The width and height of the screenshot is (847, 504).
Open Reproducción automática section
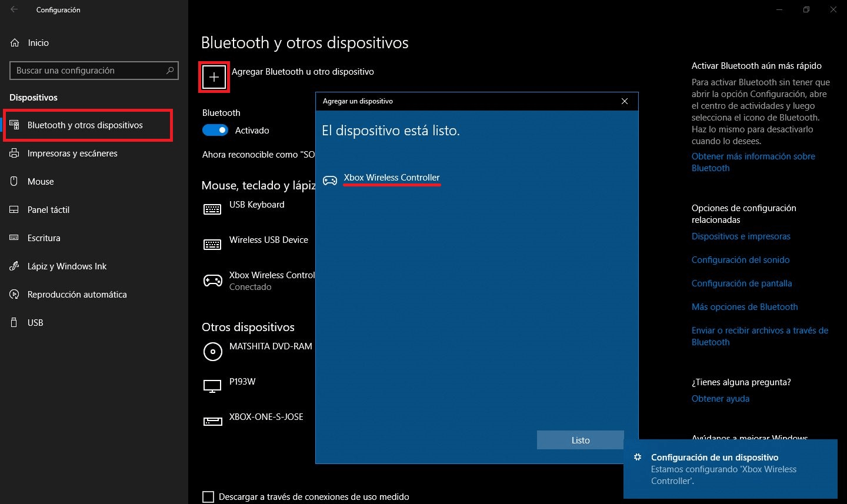click(77, 295)
